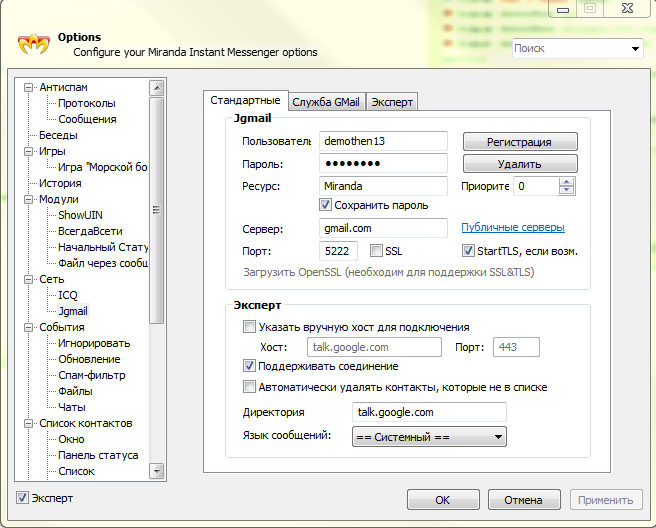Select Список under Список контактов
Viewport: 656px width, 528px height.
tap(76, 471)
